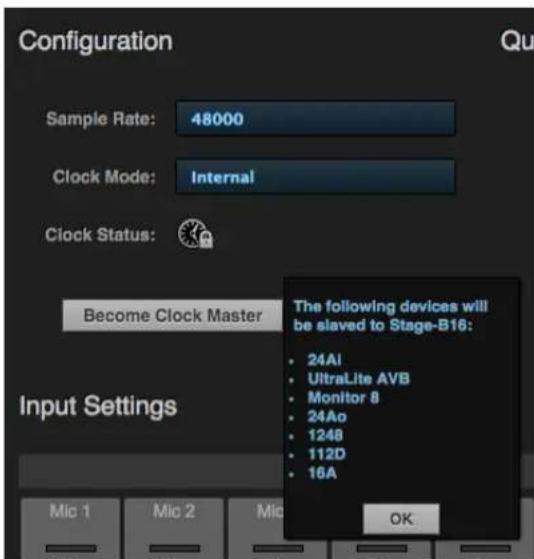Toggle the Mic 2 channel indicator bar
The image size is (534, 559).
coord(175,548)
